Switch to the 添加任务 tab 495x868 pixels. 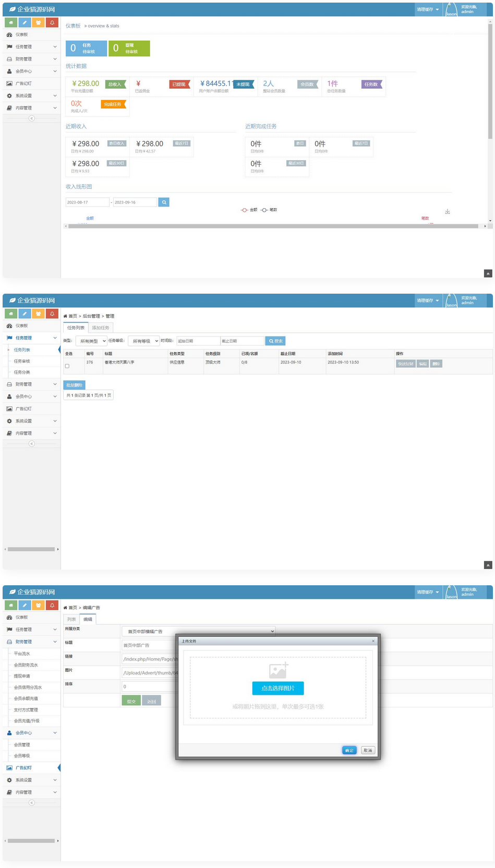pyautogui.click(x=101, y=328)
